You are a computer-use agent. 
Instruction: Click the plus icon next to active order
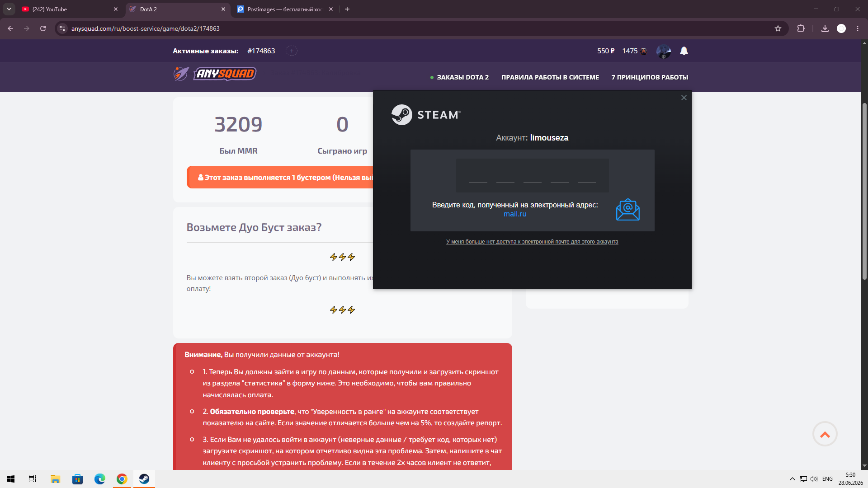pos(292,51)
